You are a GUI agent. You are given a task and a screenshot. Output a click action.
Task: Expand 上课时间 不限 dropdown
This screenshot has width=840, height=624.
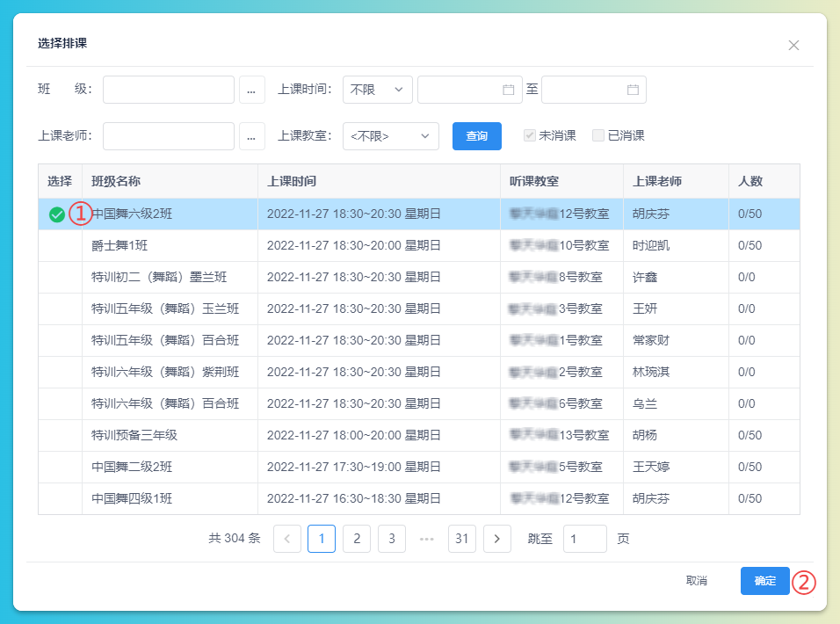pyautogui.click(x=378, y=90)
